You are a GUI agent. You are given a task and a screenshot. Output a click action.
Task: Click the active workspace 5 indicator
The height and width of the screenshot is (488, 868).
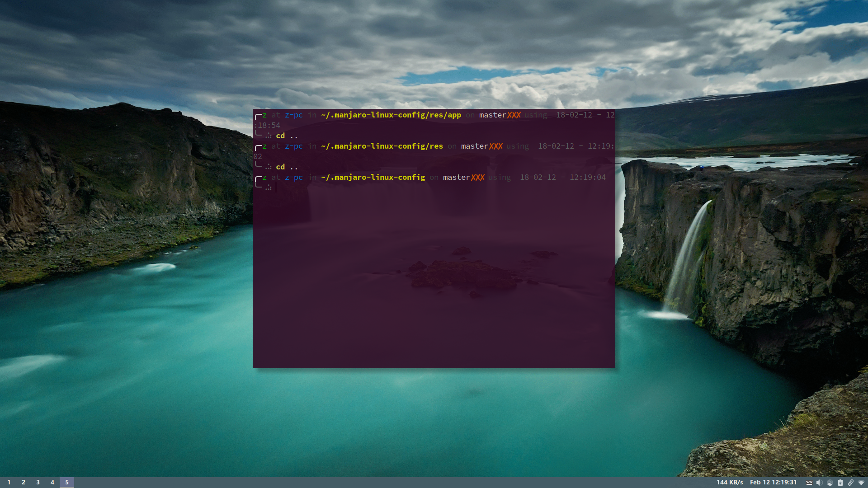click(67, 482)
